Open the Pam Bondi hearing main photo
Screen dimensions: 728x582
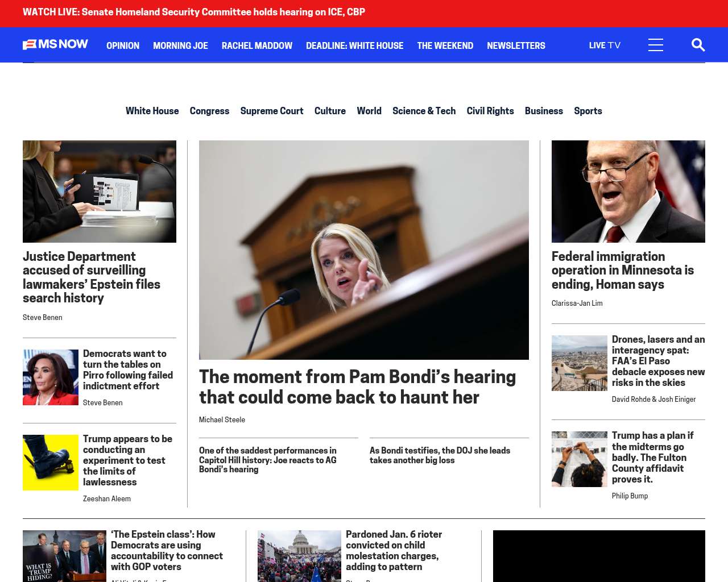click(x=364, y=250)
